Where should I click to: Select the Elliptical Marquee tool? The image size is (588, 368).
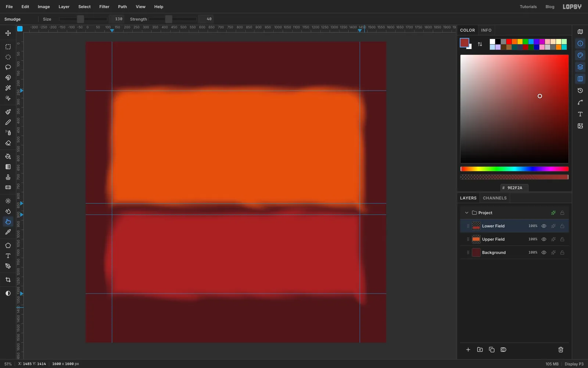[8, 57]
